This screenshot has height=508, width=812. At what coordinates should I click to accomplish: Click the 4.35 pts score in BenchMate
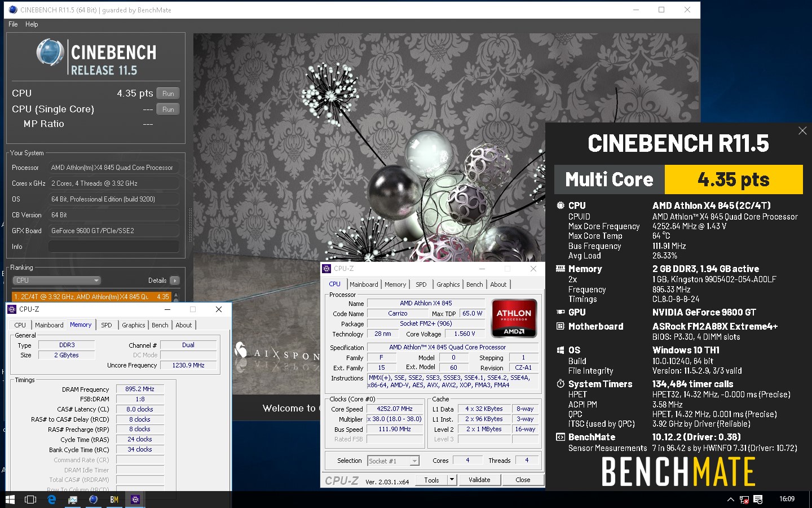734,179
